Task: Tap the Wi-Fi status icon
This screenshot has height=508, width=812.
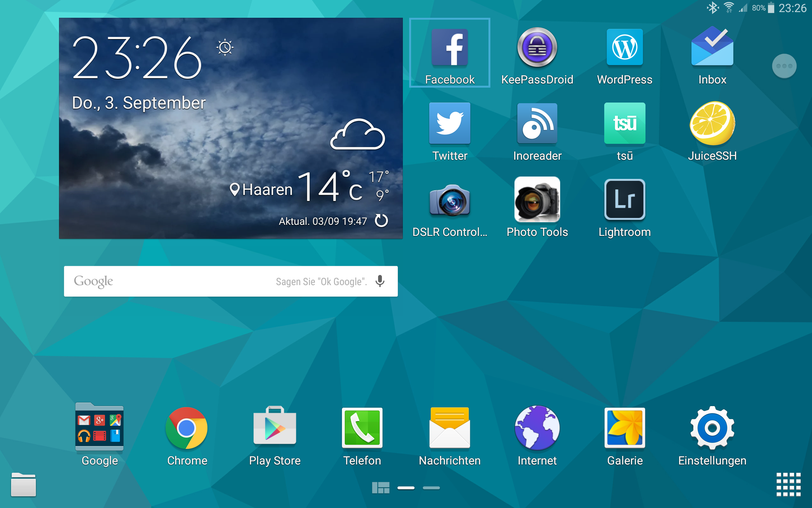Action: click(x=729, y=8)
